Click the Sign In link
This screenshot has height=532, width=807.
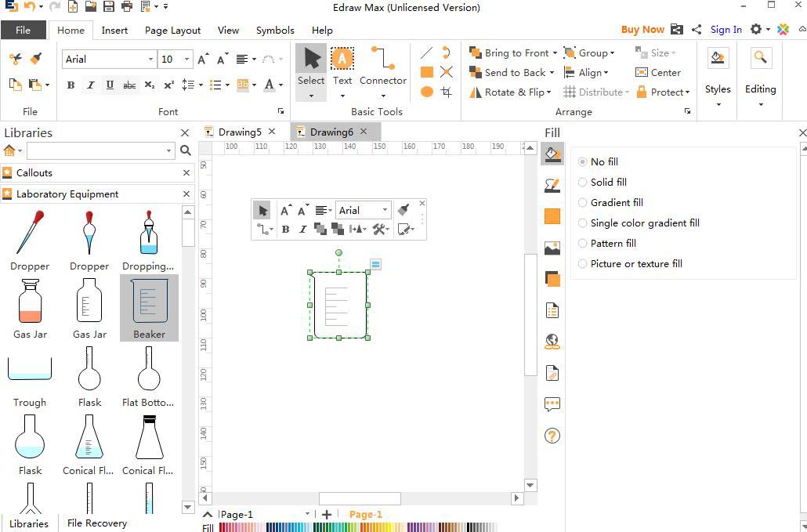pyautogui.click(x=726, y=30)
